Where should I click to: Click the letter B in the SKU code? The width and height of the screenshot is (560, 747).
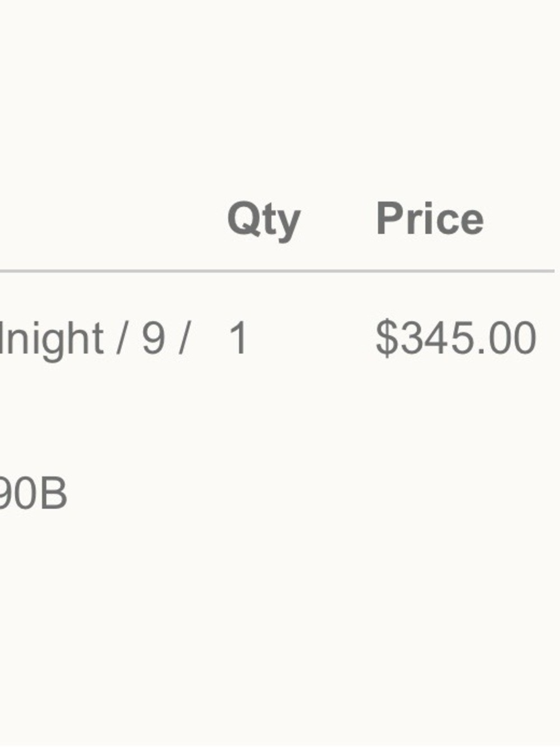[53, 493]
